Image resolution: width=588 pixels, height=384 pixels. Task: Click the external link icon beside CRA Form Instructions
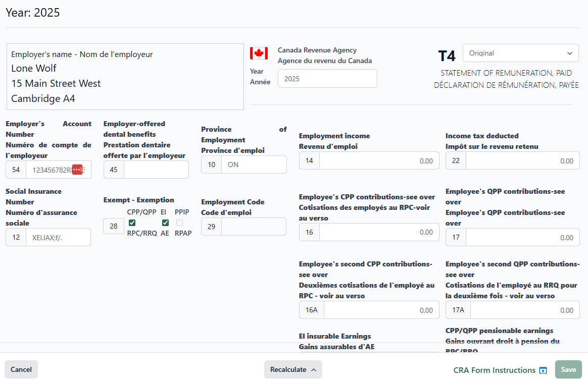(543, 370)
